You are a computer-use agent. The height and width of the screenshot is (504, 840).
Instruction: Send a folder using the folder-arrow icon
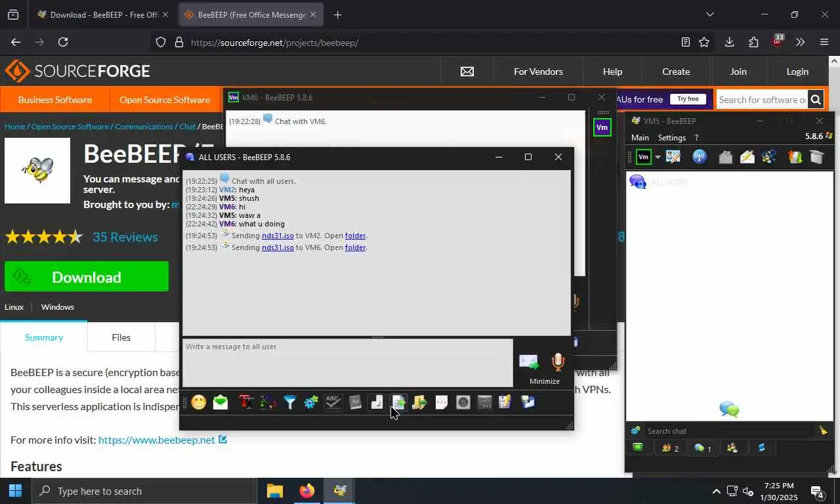tap(420, 402)
